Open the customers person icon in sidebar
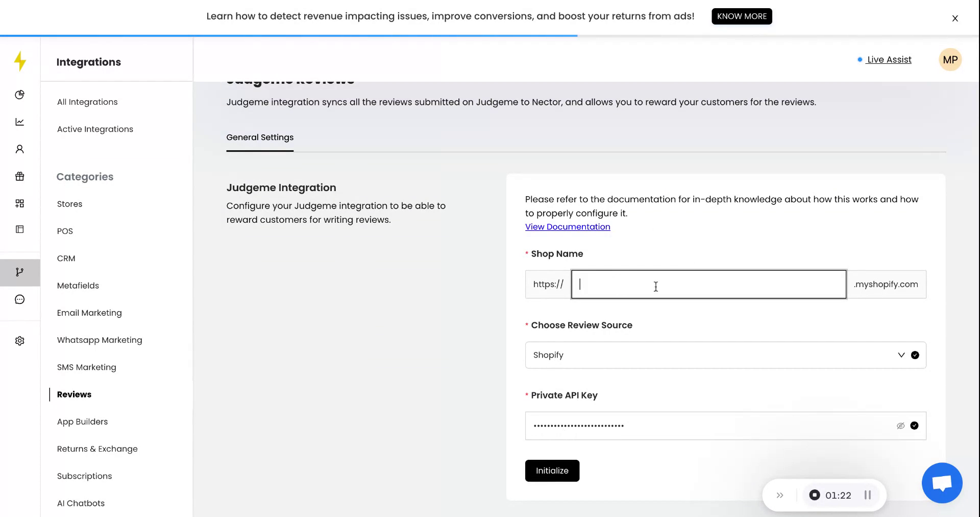Image resolution: width=980 pixels, height=517 pixels. (x=19, y=149)
